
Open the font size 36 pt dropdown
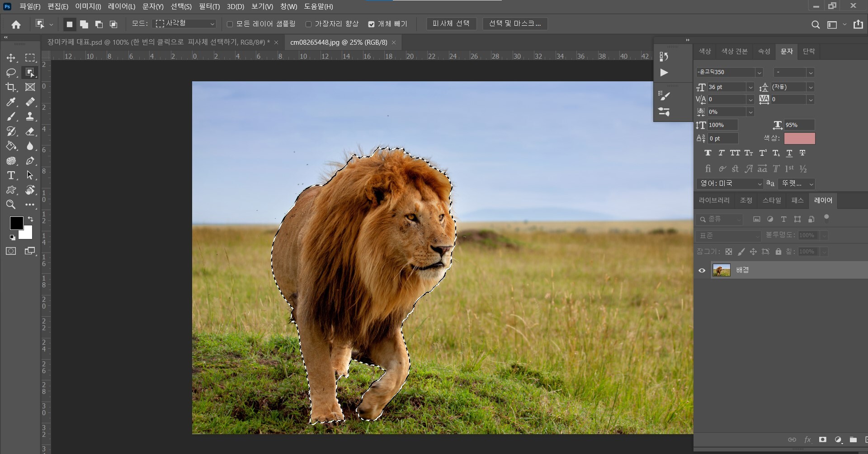[750, 87]
